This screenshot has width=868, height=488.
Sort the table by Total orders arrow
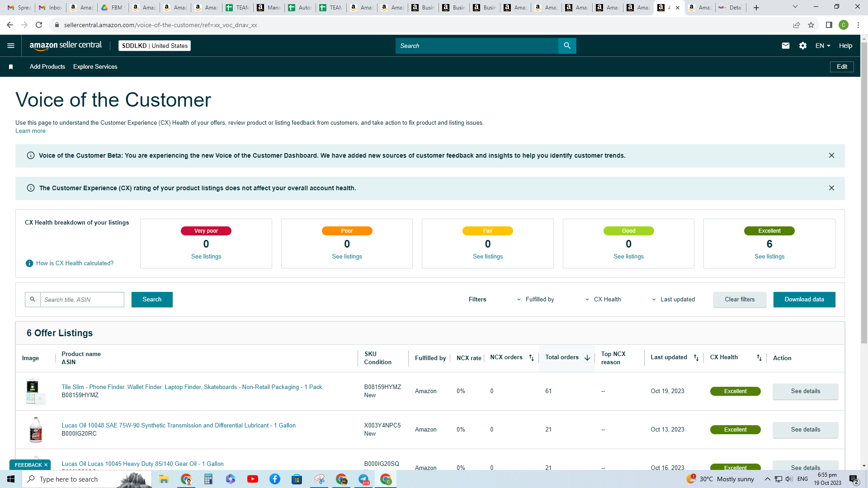point(587,358)
